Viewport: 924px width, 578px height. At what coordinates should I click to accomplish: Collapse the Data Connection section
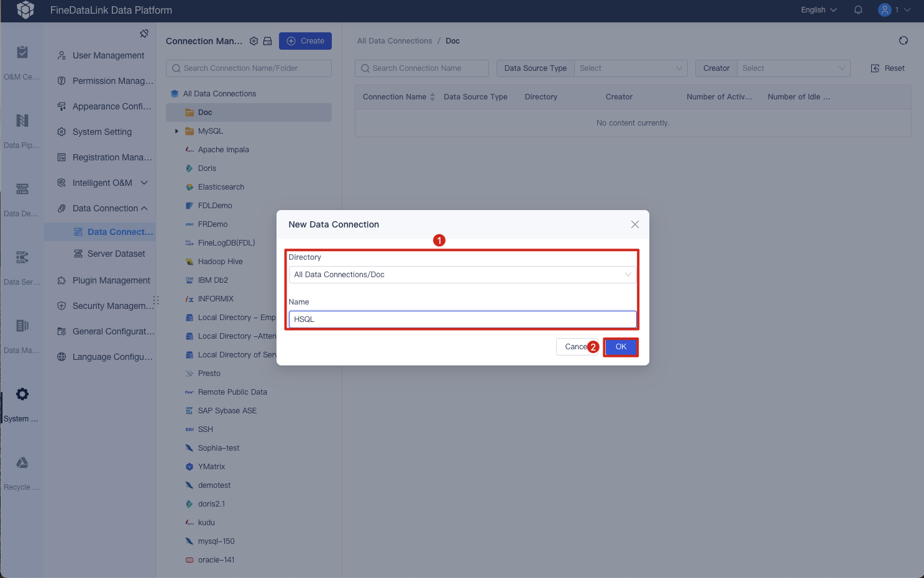[x=144, y=208]
